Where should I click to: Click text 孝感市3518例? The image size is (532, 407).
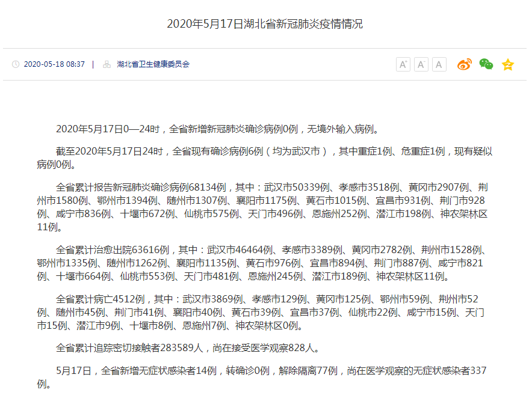(x=369, y=187)
